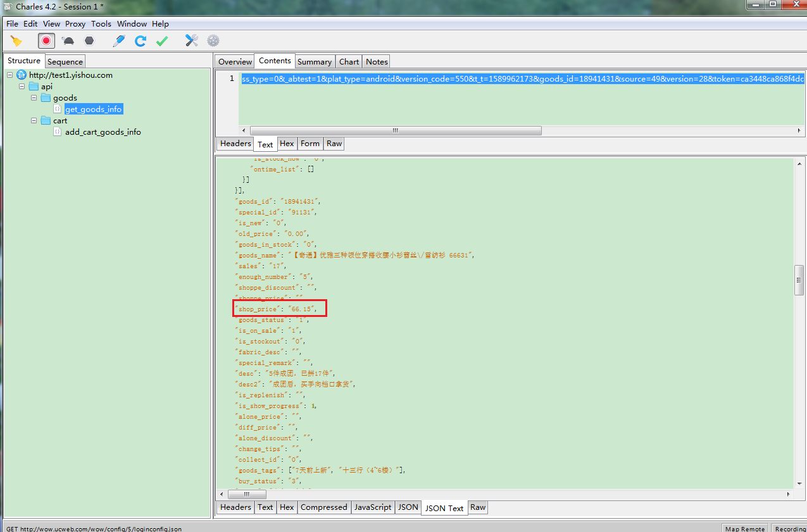Click the file icon next to get_goods_info
807x532 pixels.
point(58,109)
